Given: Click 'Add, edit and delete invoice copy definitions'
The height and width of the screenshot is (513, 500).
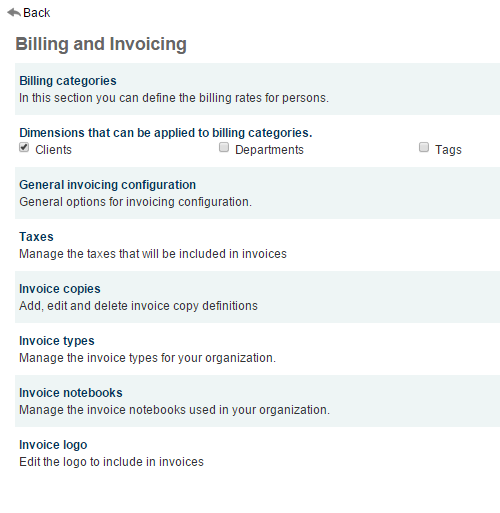Looking at the screenshot, I should click(138, 306).
